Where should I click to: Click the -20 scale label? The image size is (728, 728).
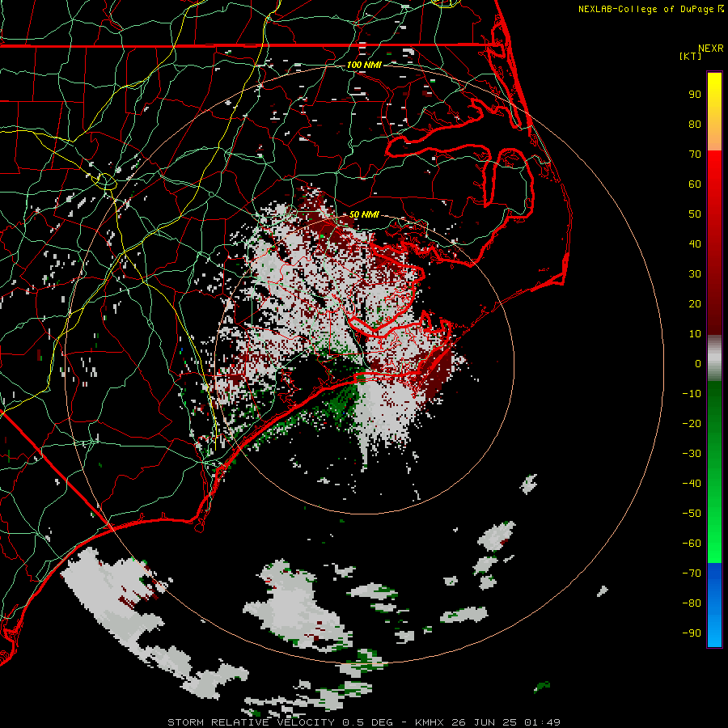coord(692,424)
